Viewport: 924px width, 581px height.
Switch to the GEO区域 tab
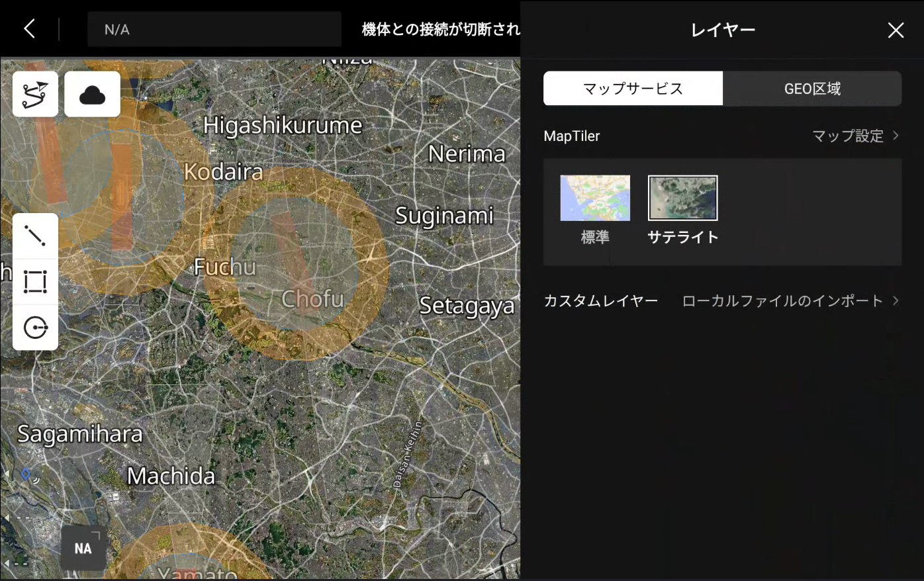(x=812, y=89)
